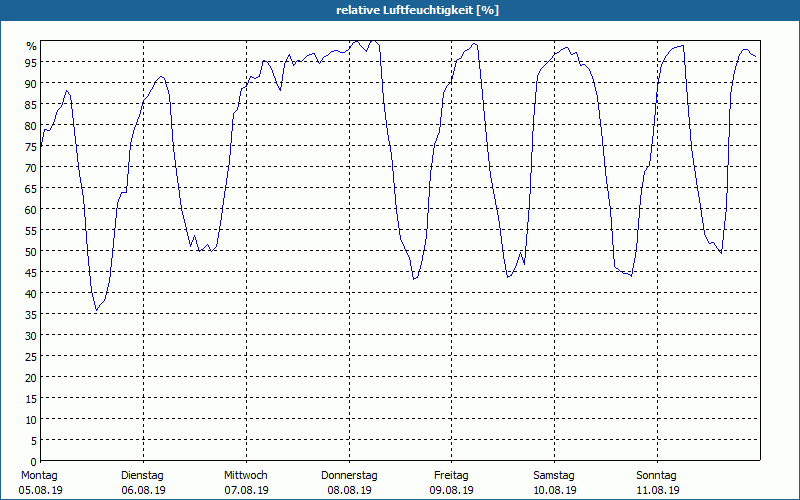Select the 'Freitag' day label

pyautogui.click(x=451, y=475)
